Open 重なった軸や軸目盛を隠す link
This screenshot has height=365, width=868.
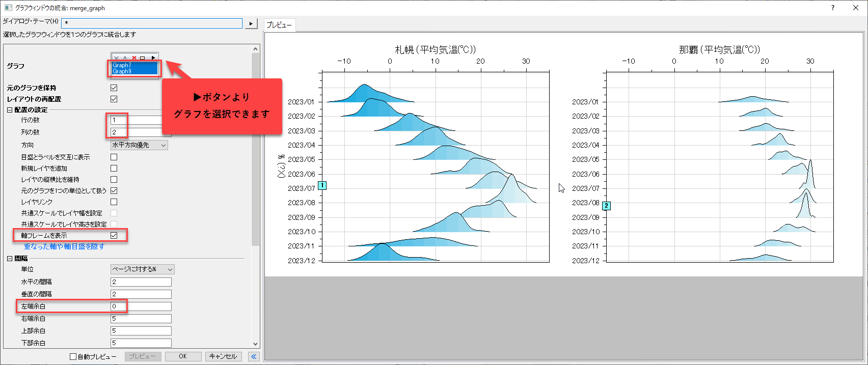point(64,246)
